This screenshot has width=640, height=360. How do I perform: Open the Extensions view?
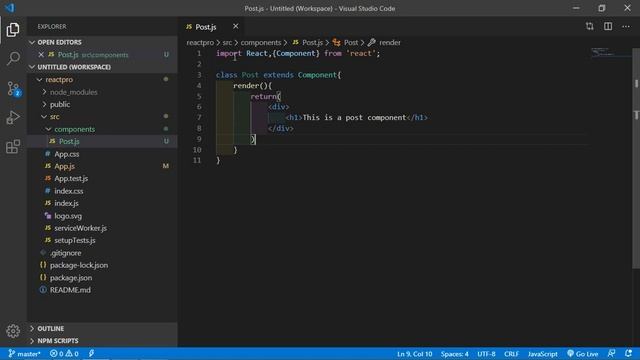13,147
